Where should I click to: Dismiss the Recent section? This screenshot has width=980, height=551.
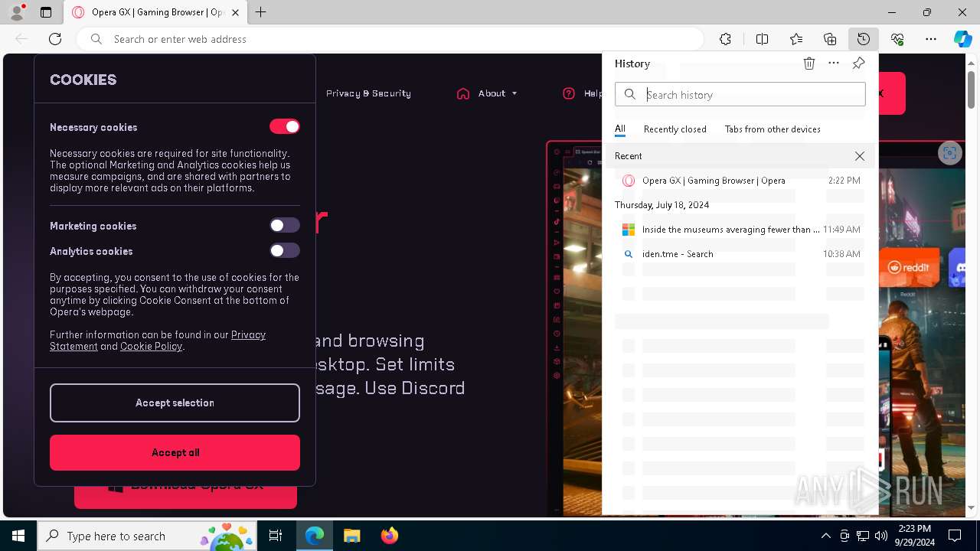coord(860,156)
